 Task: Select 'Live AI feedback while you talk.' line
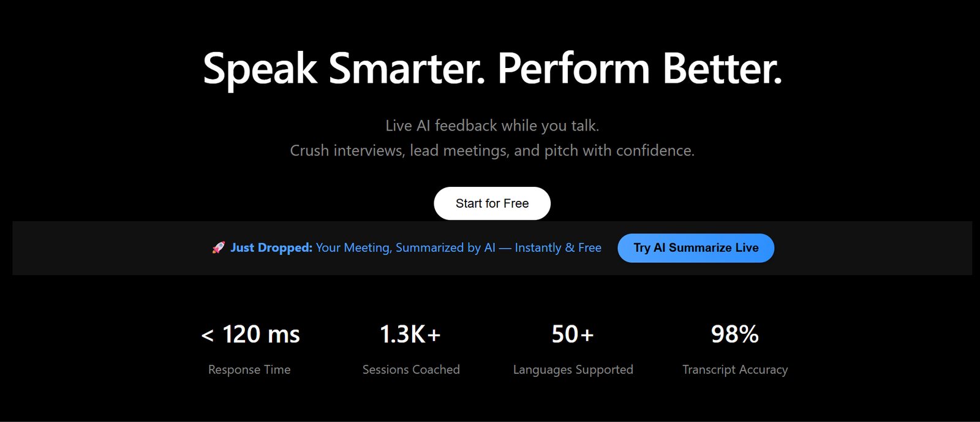[x=492, y=126]
